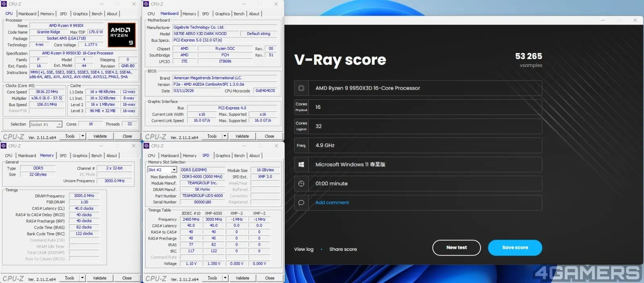Click the BIOS Version field F2a

tap(225, 84)
